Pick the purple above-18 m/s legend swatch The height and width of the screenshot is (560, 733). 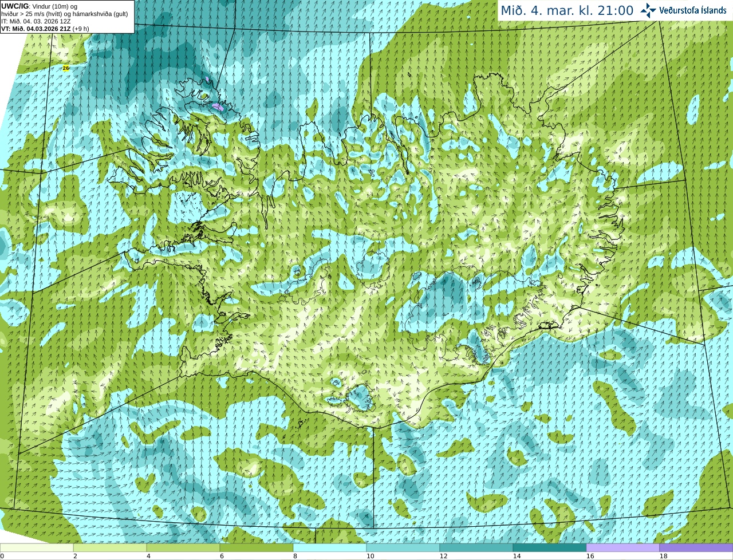click(x=696, y=548)
